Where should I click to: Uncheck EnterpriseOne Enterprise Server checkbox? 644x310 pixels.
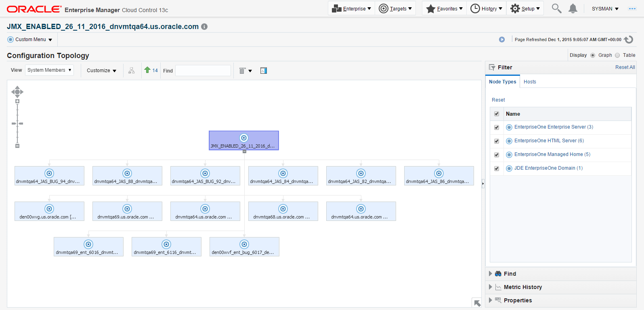click(497, 127)
